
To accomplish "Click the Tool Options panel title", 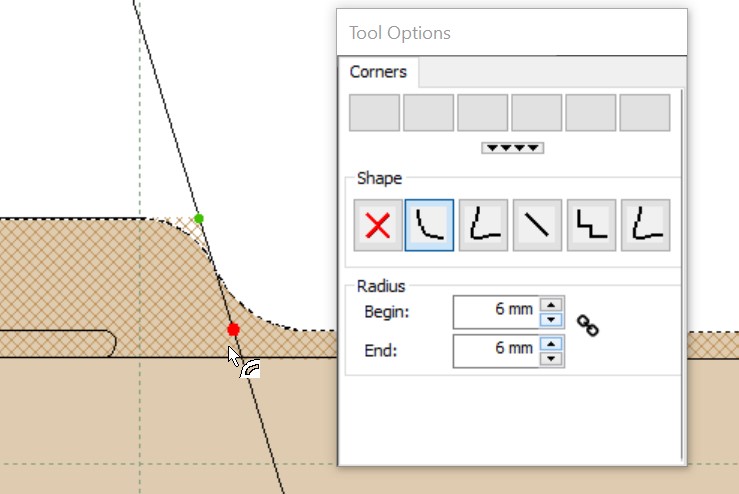I will [x=400, y=33].
